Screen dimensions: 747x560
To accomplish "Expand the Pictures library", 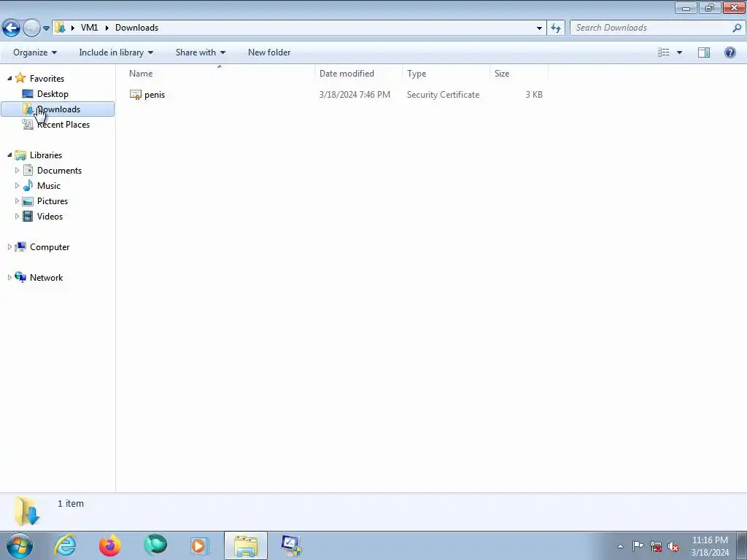I will coord(18,201).
